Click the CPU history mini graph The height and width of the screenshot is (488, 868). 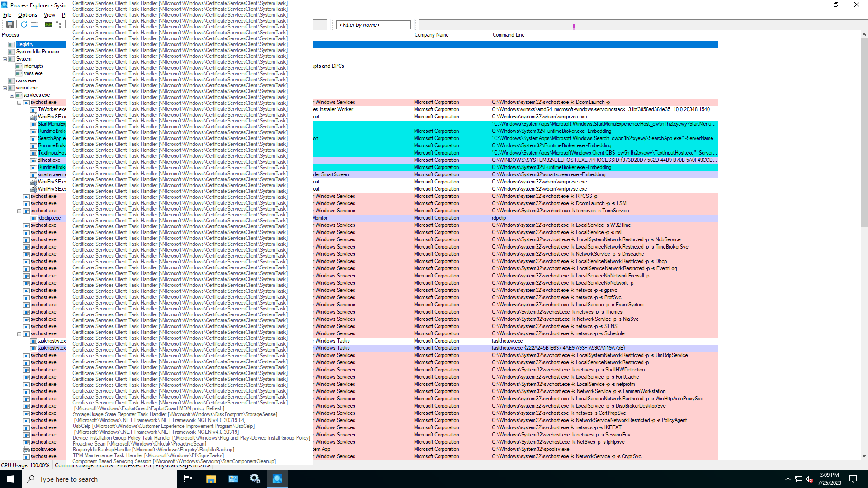coord(642,25)
